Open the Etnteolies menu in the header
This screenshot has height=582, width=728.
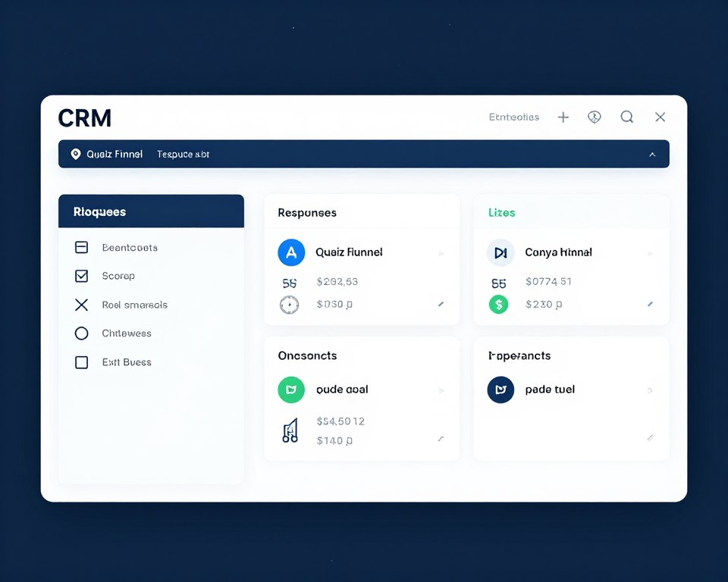click(515, 117)
